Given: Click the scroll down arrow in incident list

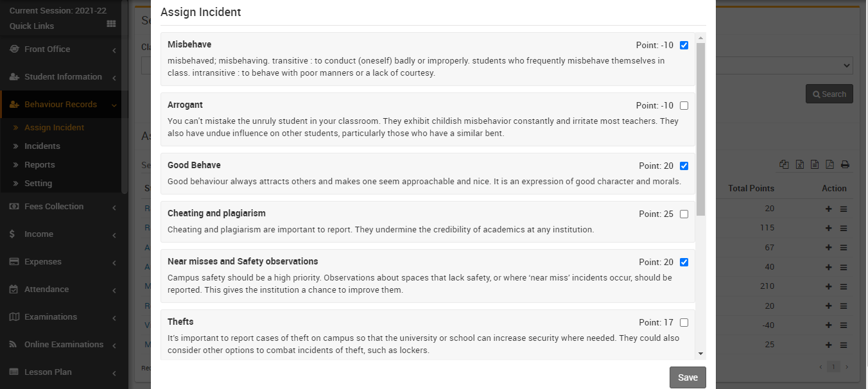Looking at the screenshot, I should point(700,354).
